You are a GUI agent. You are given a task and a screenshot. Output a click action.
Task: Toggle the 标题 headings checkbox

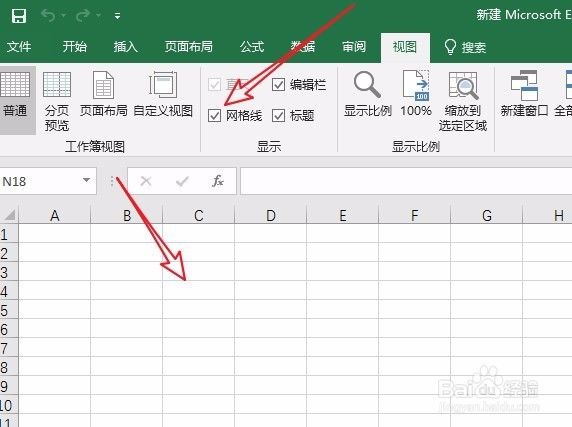[x=278, y=116]
